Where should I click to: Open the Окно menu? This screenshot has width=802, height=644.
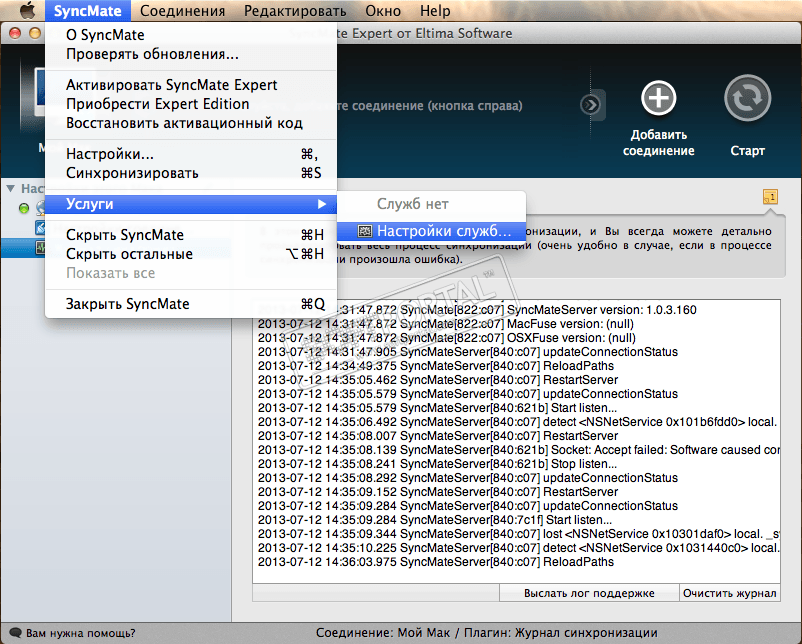pyautogui.click(x=383, y=11)
